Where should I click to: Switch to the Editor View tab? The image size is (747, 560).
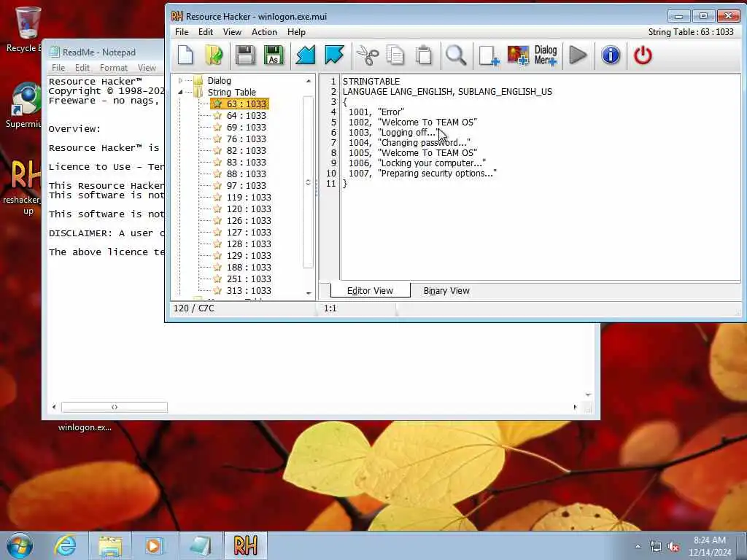[x=370, y=290]
